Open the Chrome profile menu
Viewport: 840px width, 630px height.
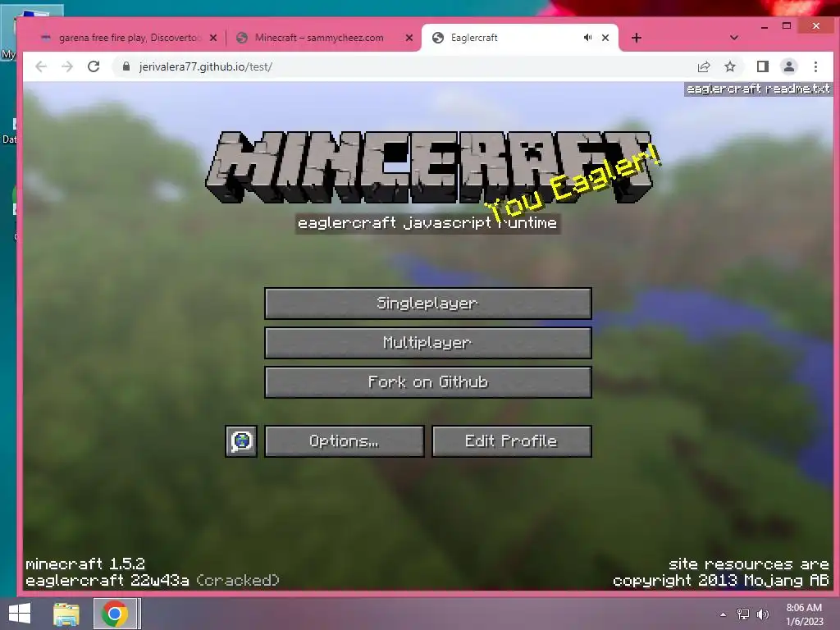click(x=788, y=66)
